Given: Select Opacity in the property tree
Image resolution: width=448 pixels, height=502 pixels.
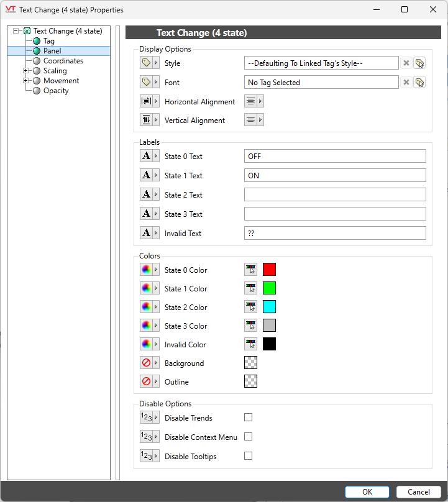Looking at the screenshot, I should coord(56,91).
